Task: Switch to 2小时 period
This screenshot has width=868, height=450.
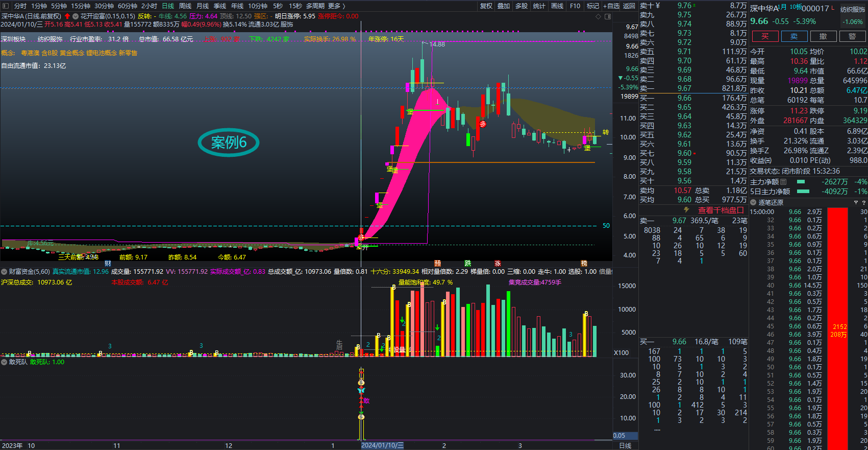Action: tap(150, 6)
